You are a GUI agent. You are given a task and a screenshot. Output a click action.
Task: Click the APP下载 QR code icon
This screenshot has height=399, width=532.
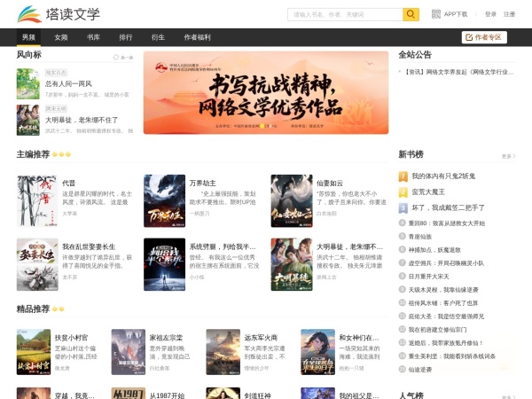(436, 14)
